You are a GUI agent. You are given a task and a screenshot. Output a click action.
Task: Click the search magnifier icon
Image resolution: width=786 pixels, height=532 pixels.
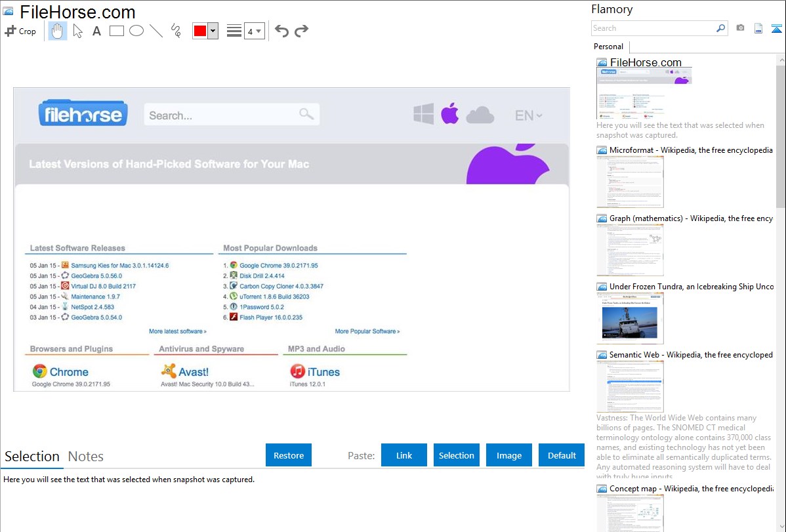click(721, 28)
